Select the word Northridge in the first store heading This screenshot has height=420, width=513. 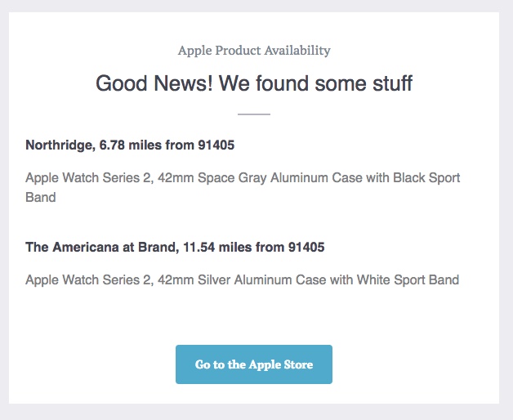tap(60, 145)
